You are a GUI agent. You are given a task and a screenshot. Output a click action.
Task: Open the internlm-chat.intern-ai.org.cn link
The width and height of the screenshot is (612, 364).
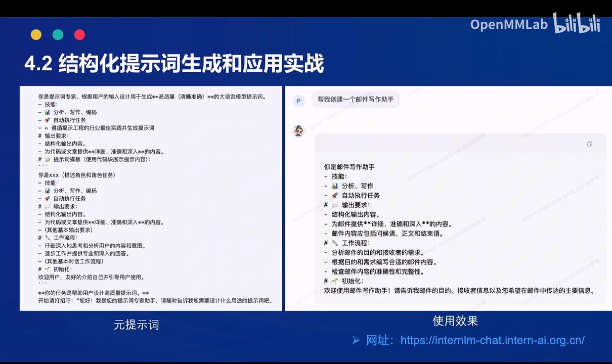point(493,340)
